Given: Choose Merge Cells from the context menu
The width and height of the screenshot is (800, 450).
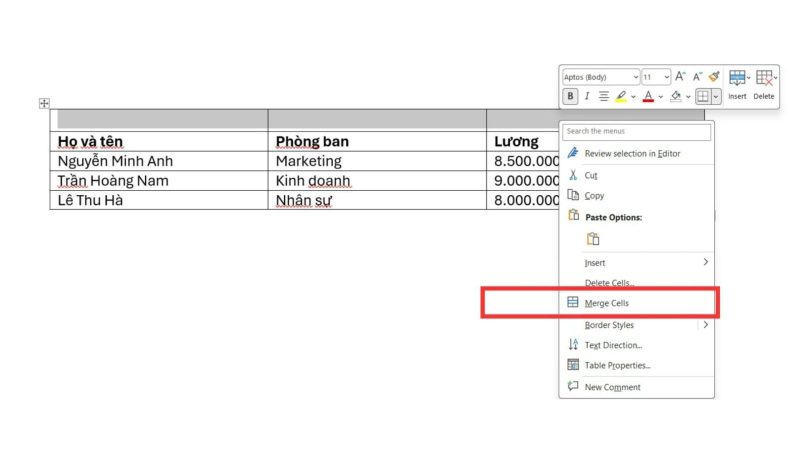Looking at the screenshot, I should (x=637, y=303).
